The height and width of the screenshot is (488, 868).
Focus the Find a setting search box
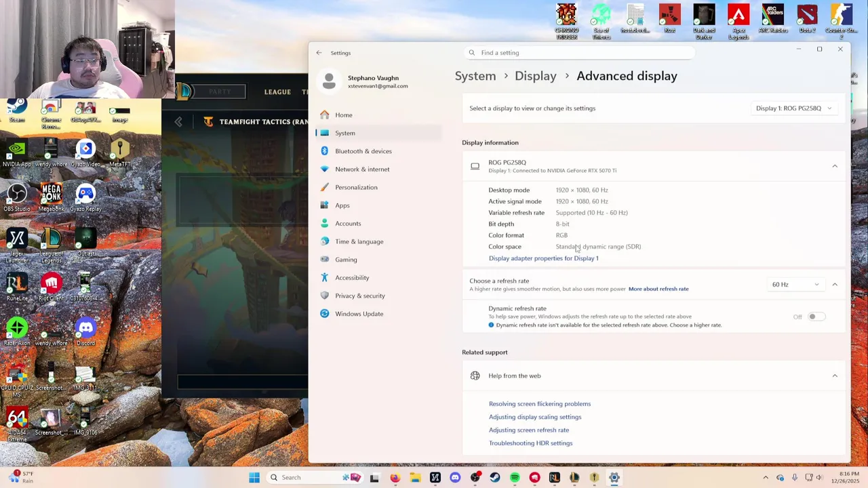tap(580, 53)
